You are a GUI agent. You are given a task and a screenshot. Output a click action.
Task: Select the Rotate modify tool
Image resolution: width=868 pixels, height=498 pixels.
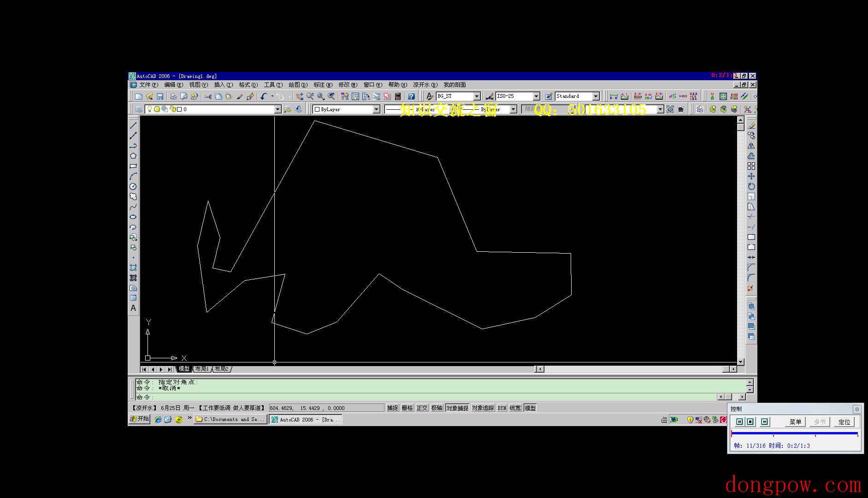[x=751, y=186]
